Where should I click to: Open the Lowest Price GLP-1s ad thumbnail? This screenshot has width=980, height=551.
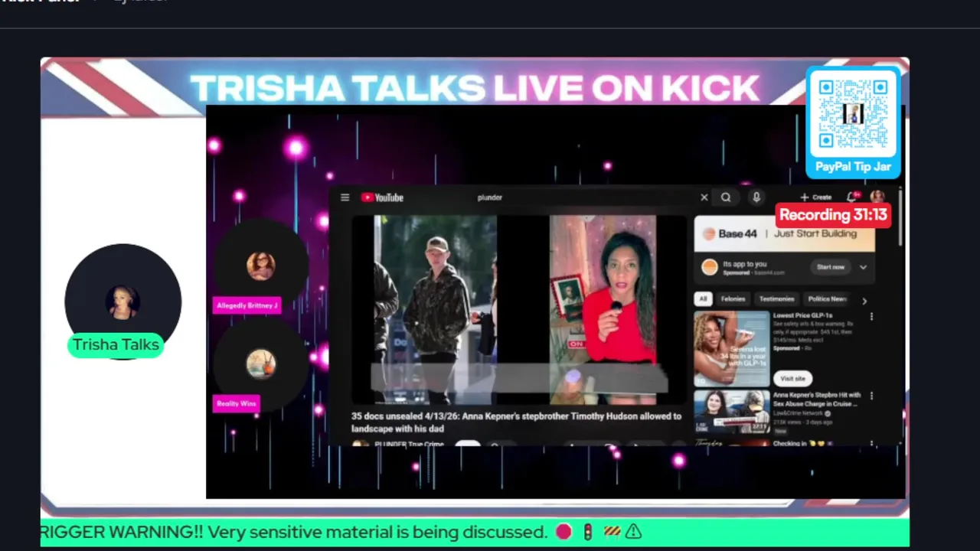[x=732, y=348]
